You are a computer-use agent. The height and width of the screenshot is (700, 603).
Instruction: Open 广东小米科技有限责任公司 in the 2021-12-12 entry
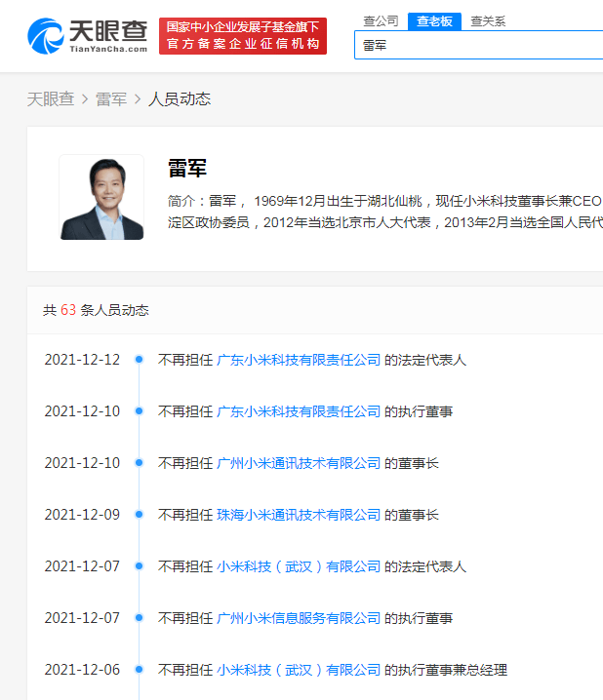(x=299, y=360)
